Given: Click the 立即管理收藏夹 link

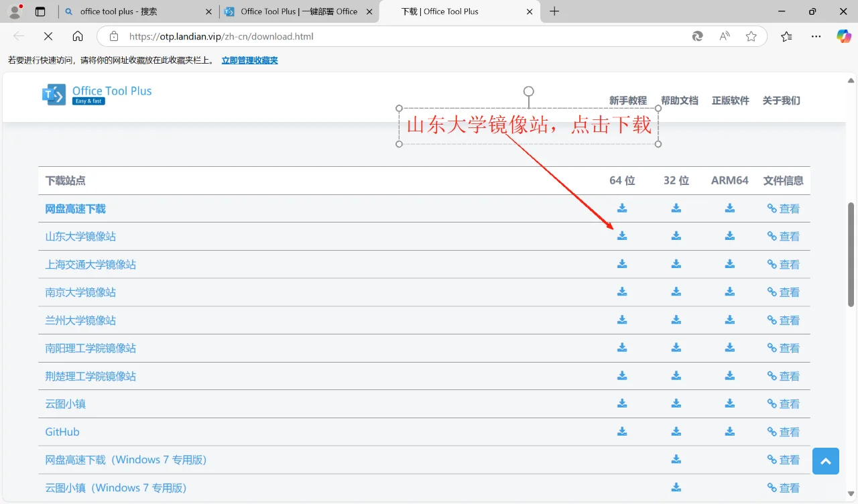Looking at the screenshot, I should click(250, 60).
